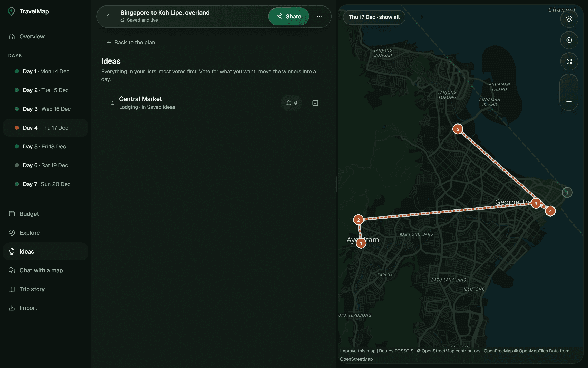This screenshot has width=588, height=368.
Task: Click the Thu 17 Dec · show all chip
Action: (x=374, y=17)
